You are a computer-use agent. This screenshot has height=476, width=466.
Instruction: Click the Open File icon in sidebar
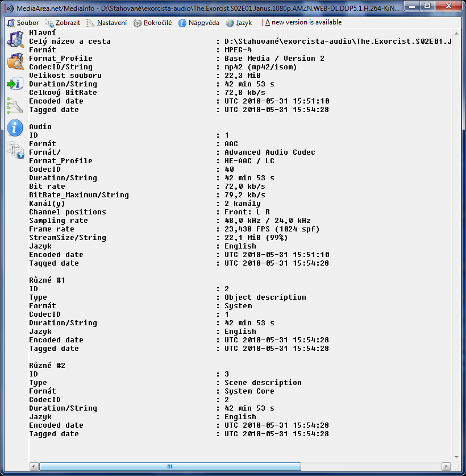14,39
